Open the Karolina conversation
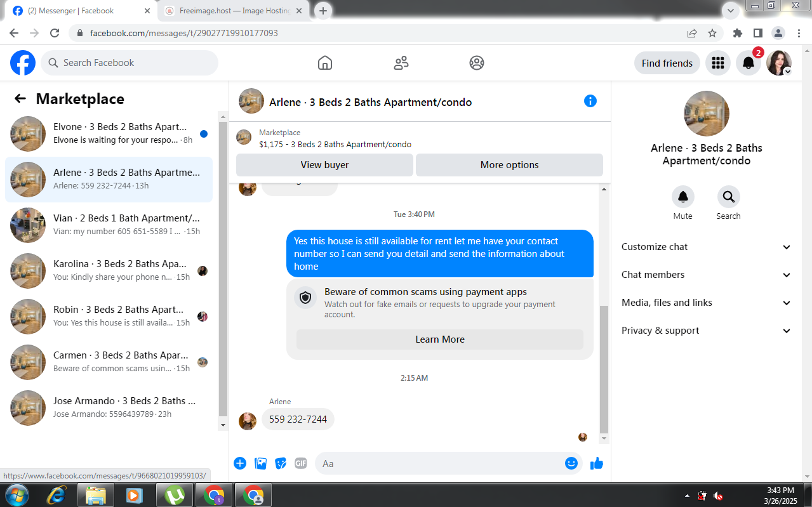 pos(109,271)
